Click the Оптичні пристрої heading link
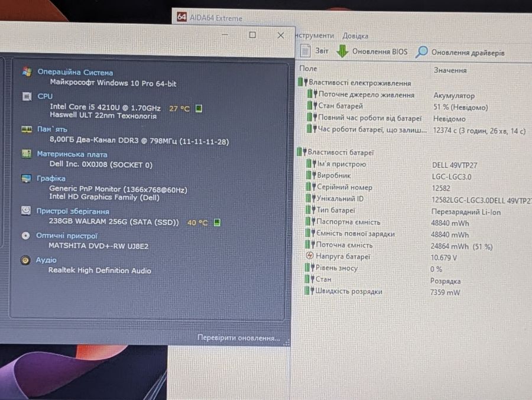 [x=67, y=236]
